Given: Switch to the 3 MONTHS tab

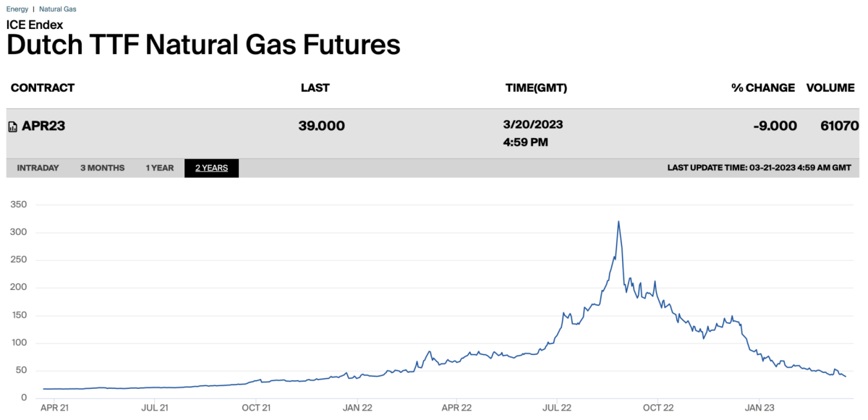Looking at the screenshot, I should (x=102, y=168).
